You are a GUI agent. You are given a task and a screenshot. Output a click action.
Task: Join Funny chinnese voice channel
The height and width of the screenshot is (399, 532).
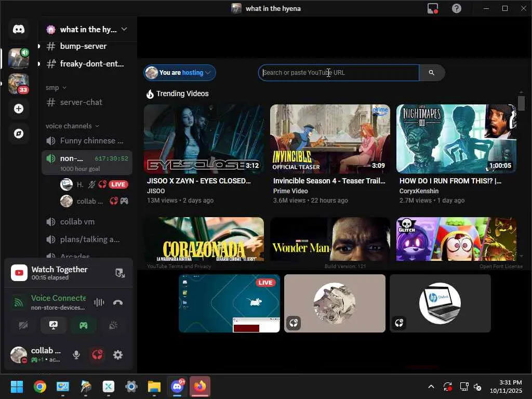tap(87, 140)
